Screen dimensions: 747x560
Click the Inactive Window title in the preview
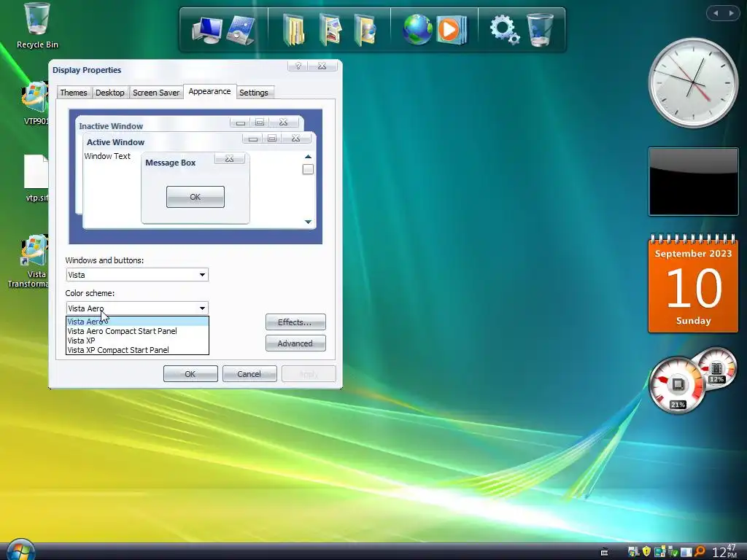111,126
